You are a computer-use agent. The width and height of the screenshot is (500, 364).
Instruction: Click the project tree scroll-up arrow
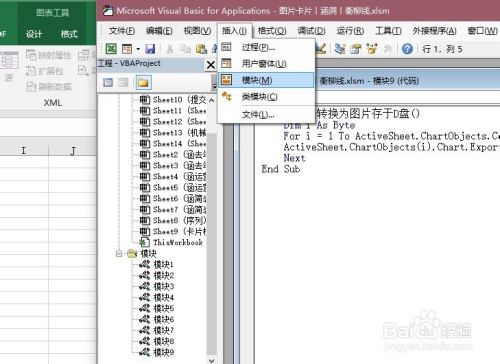point(212,100)
